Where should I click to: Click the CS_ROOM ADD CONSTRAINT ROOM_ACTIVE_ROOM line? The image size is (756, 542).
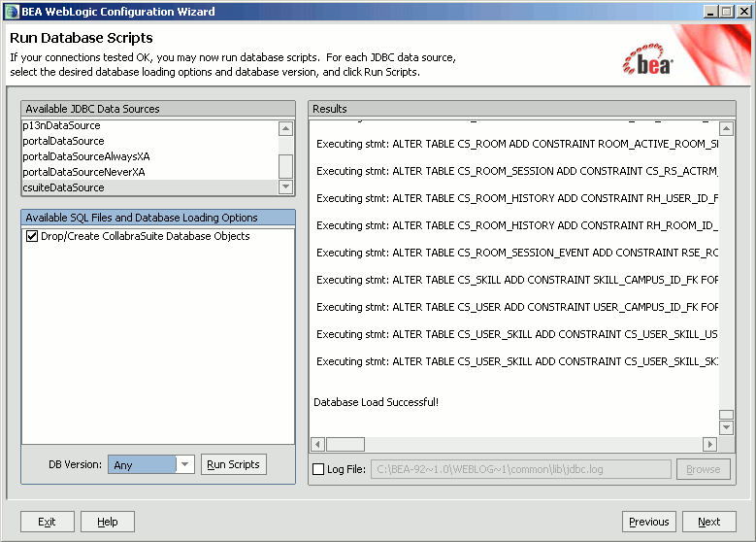coord(517,144)
